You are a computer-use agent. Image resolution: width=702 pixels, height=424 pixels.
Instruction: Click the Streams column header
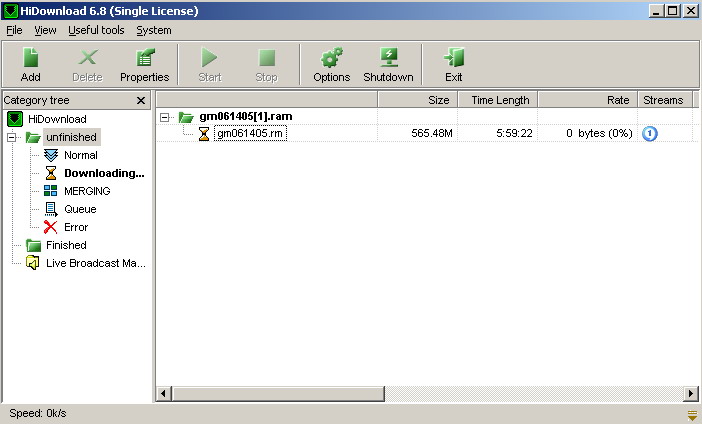665,100
